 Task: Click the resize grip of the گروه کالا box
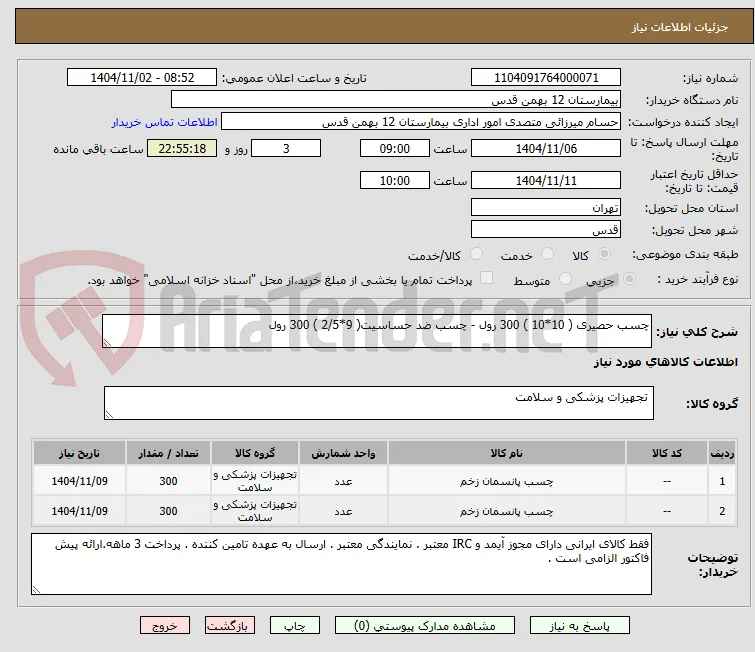[109, 415]
